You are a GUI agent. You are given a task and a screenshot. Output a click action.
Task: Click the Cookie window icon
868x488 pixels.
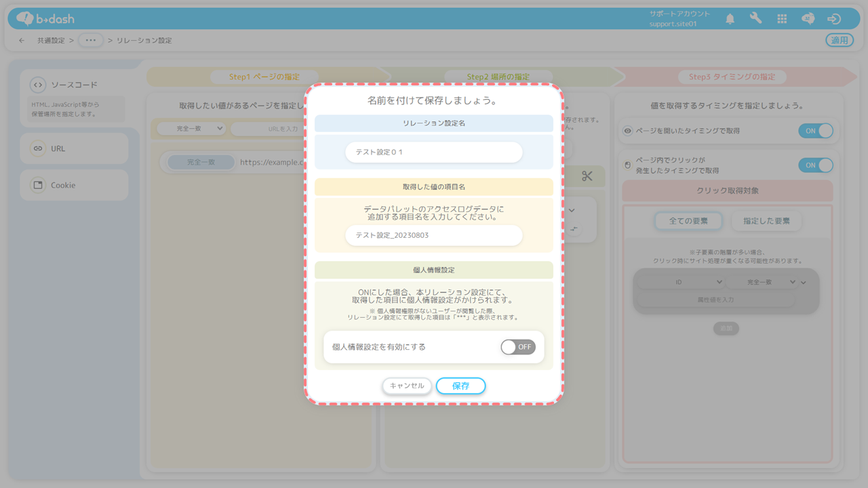pyautogui.click(x=38, y=185)
